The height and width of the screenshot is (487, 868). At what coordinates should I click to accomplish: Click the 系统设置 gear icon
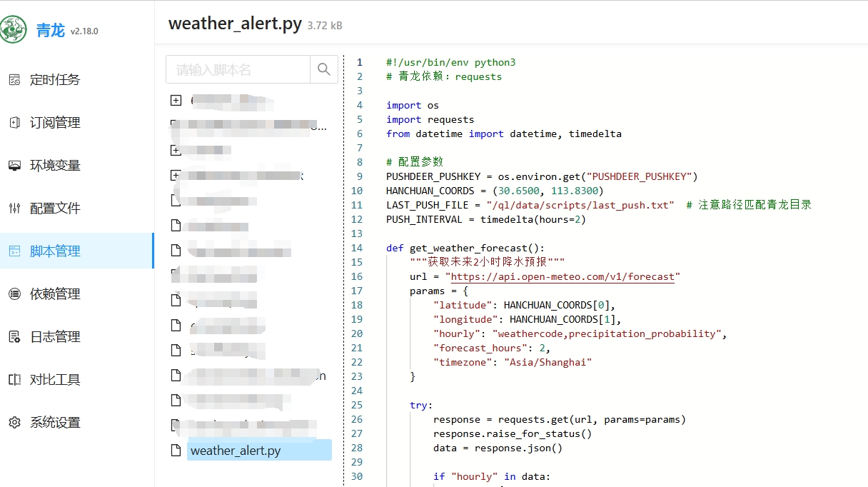tap(14, 423)
